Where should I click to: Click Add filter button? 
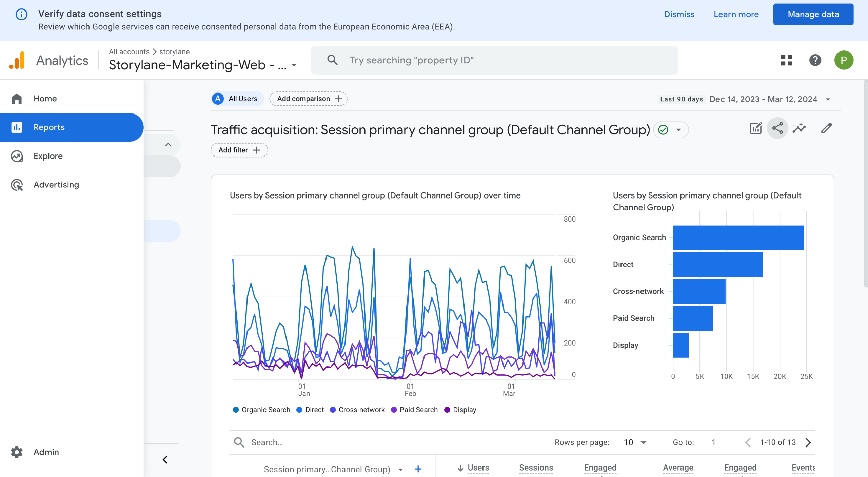point(239,150)
